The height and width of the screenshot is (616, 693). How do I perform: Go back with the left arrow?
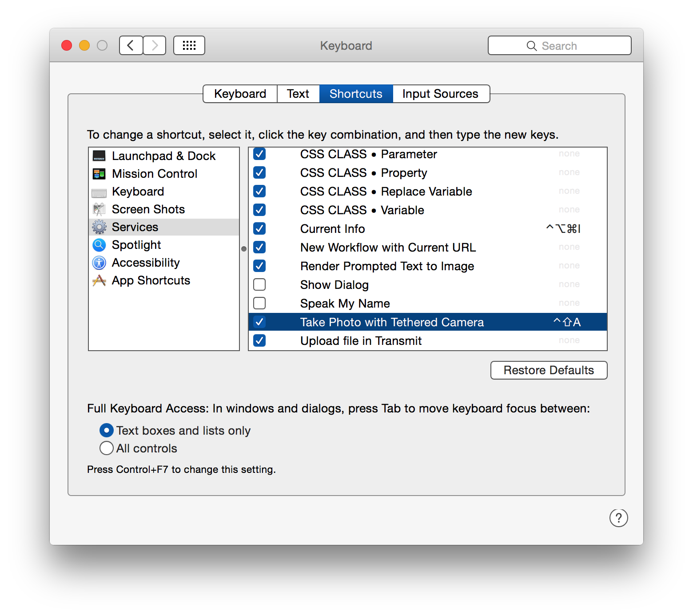tap(131, 45)
